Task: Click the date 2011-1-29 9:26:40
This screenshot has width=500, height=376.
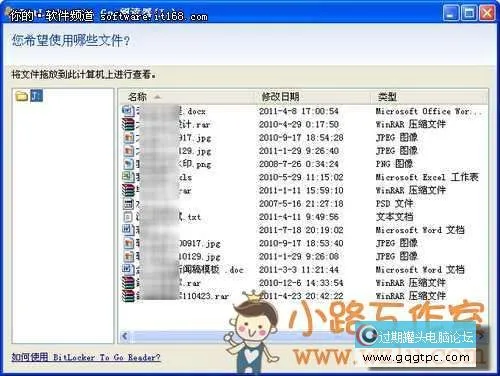Action: (x=299, y=151)
